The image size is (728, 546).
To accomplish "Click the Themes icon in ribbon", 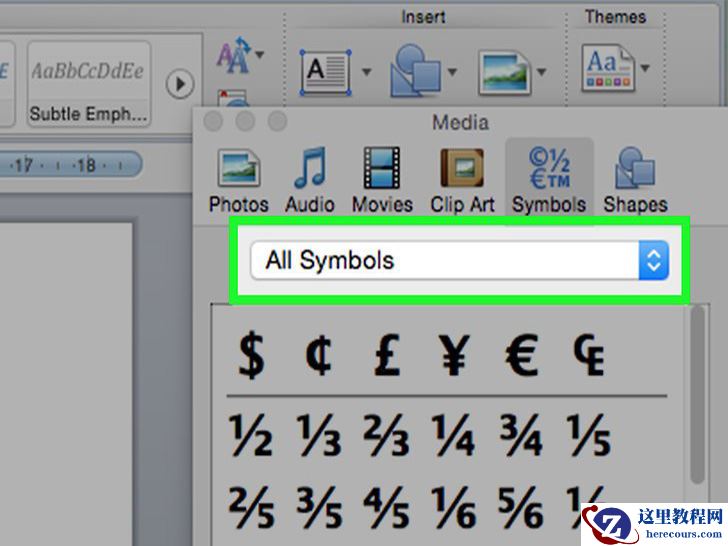I will 608,68.
